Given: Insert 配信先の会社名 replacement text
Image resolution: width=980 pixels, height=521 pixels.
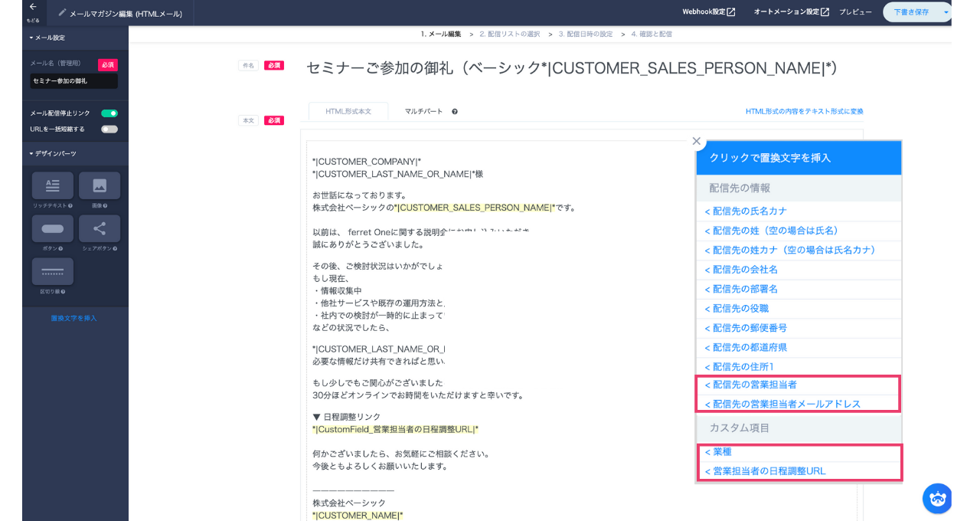Looking at the screenshot, I should [744, 270].
